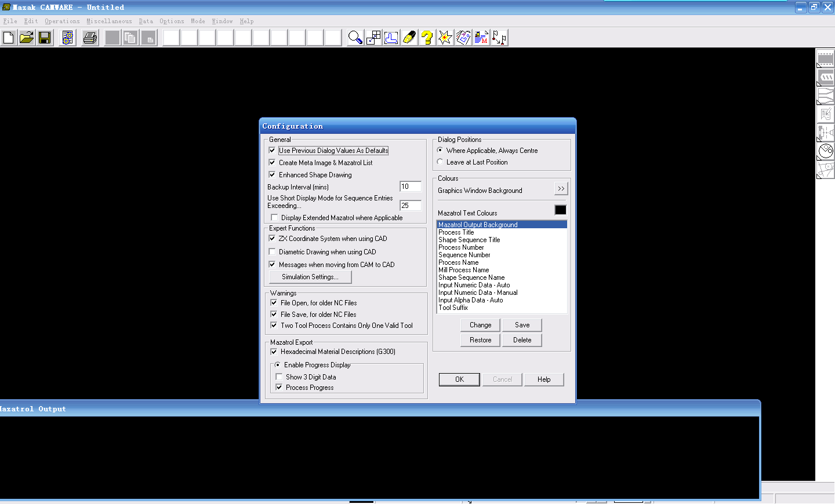
Task: Click the circle with wedge sidebar icon
Action: [x=826, y=151]
